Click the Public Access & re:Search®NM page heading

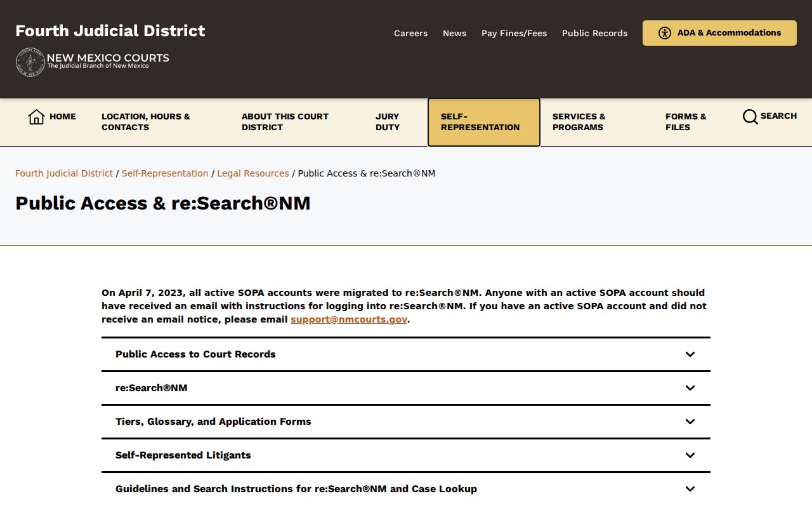point(163,203)
